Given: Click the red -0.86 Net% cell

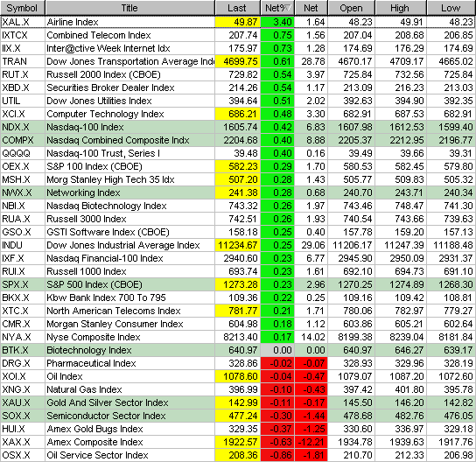Looking at the screenshot, I should [x=277, y=455].
